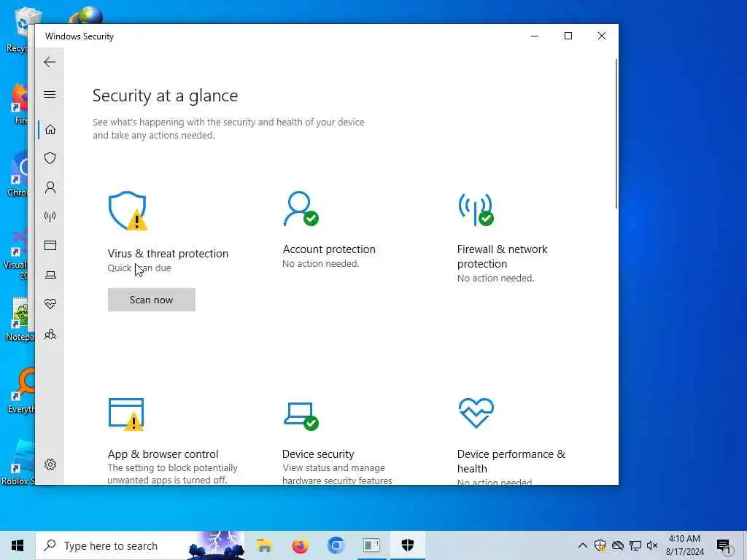Open Account protection person icon in sidebar
Viewport: 747px width, 560px height.
point(50,187)
